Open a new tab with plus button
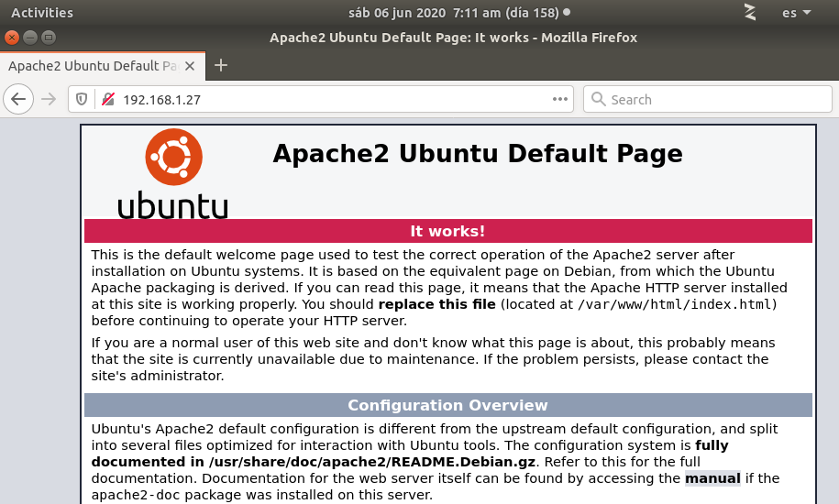 click(220, 65)
